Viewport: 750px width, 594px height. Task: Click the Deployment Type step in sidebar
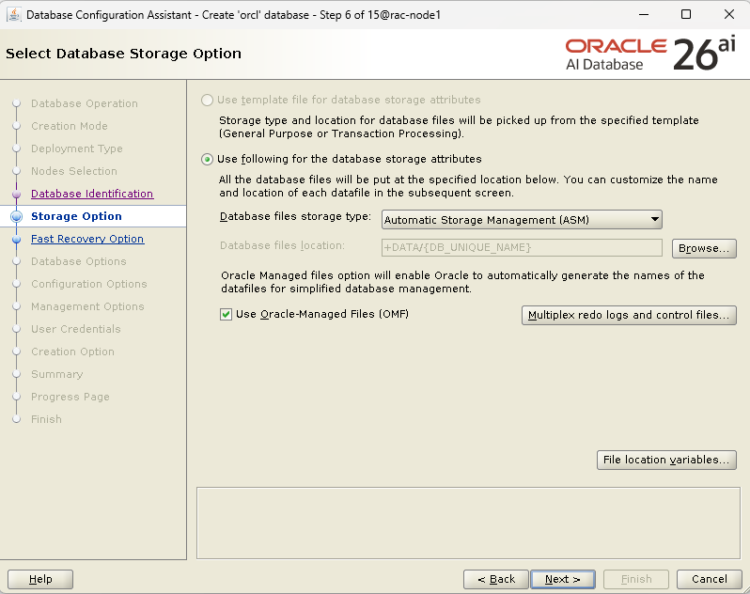(x=77, y=148)
